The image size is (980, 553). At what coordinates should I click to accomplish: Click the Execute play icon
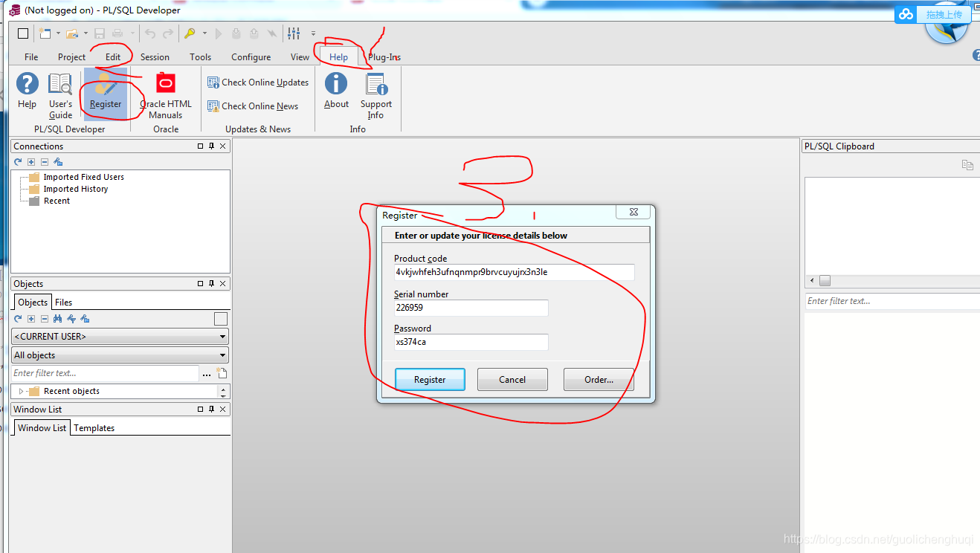pyautogui.click(x=219, y=33)
